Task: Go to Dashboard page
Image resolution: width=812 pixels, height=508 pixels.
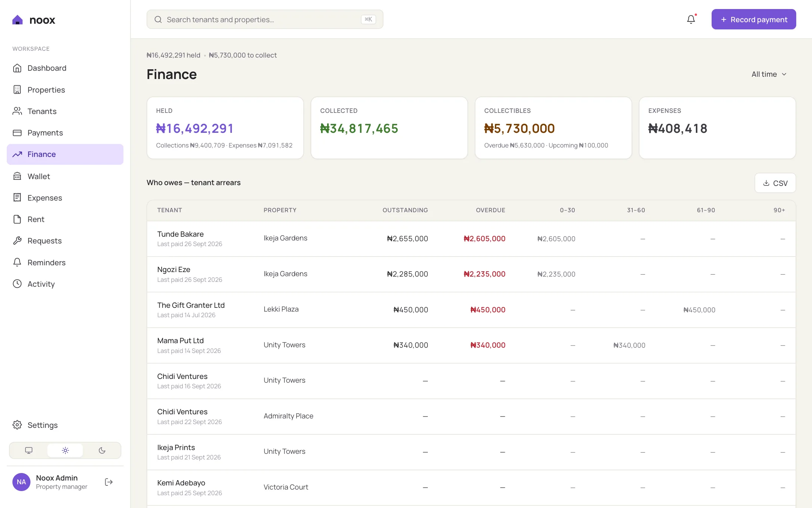Action: click(x=65, y=68)
